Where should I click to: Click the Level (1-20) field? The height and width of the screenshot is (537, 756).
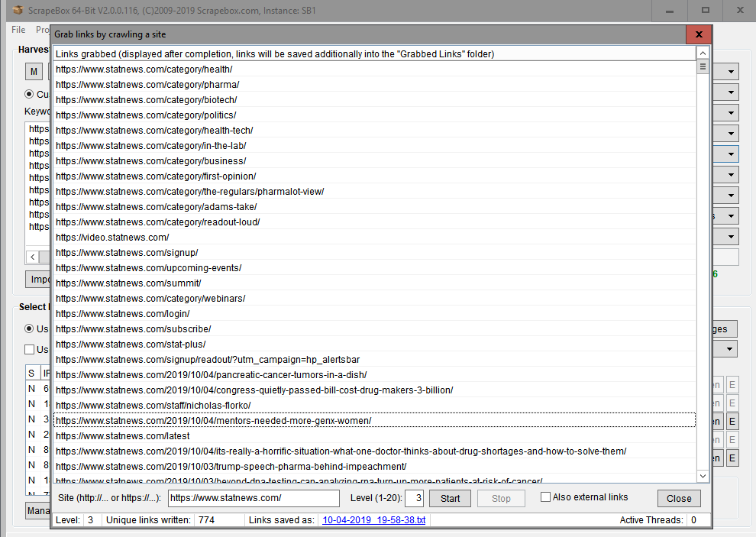[x=414, y=498]
